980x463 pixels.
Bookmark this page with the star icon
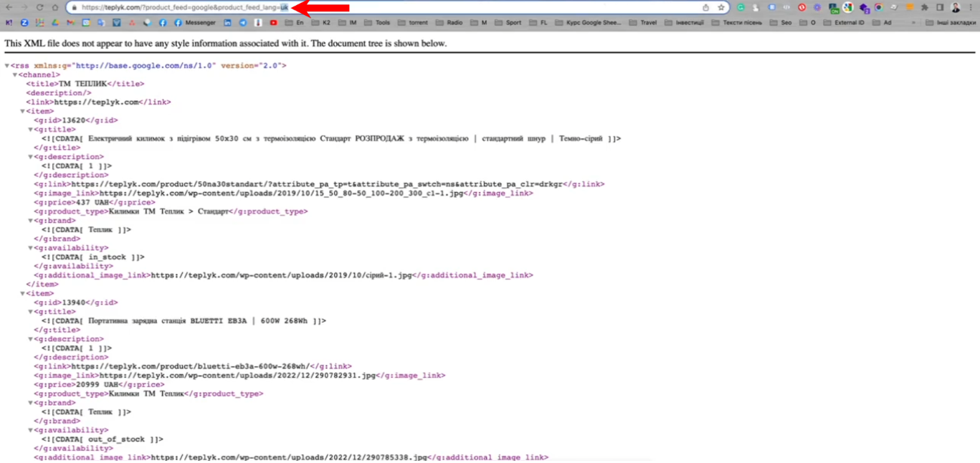(721, 8)
